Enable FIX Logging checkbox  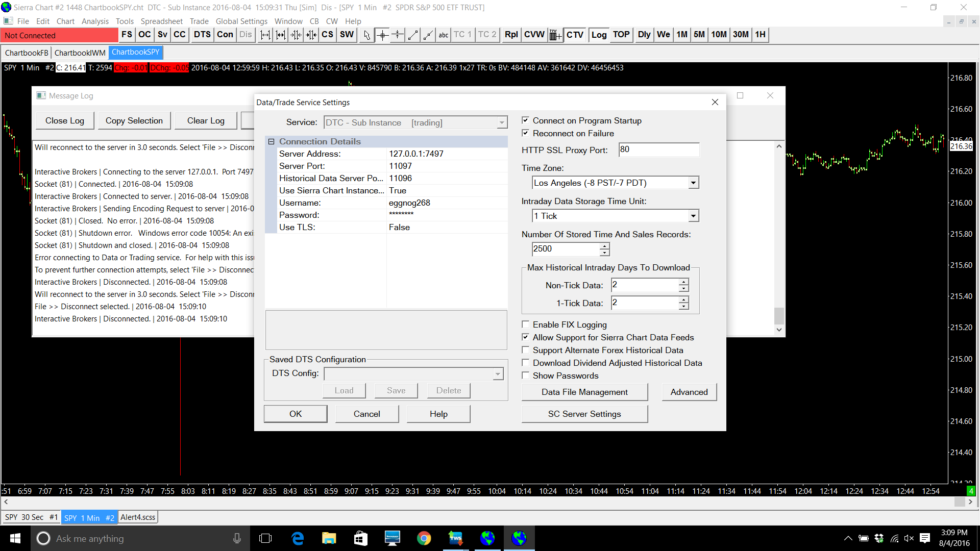525,324
